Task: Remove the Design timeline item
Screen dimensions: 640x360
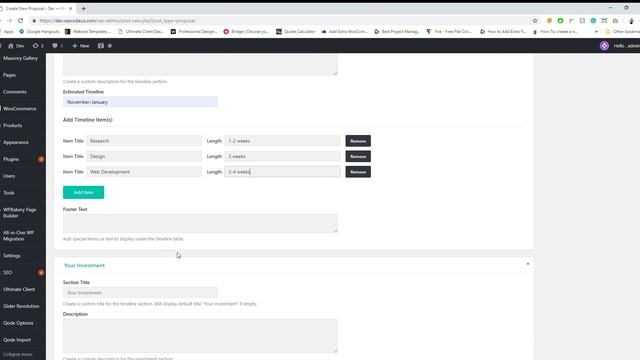Action: click(358, 156)
